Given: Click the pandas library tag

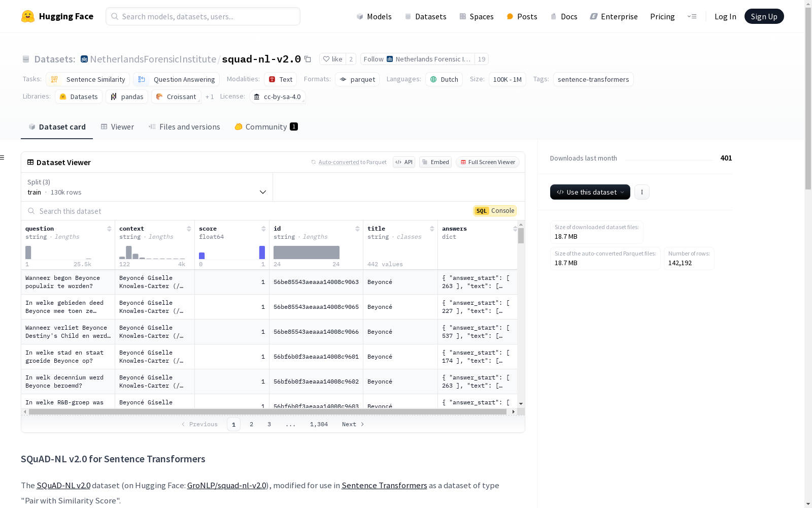Looking at the screenshot, I should 127,97.
